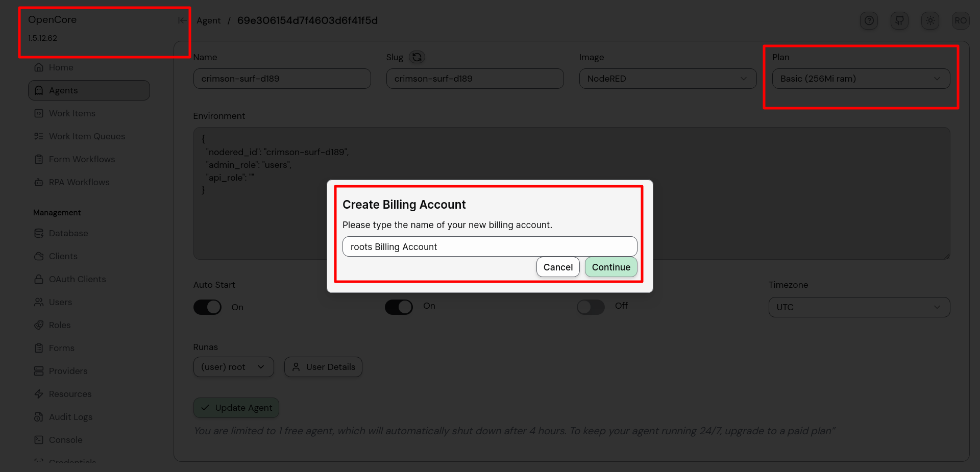Open the Timezone dropdown set to UTC

(x=859, y=307)
